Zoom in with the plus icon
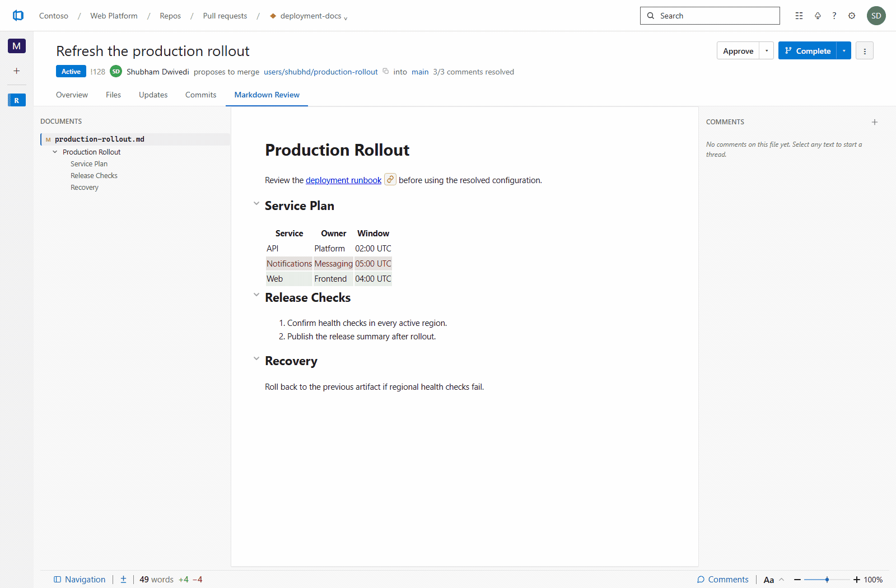The image size is (896, 588). (856, 580)
